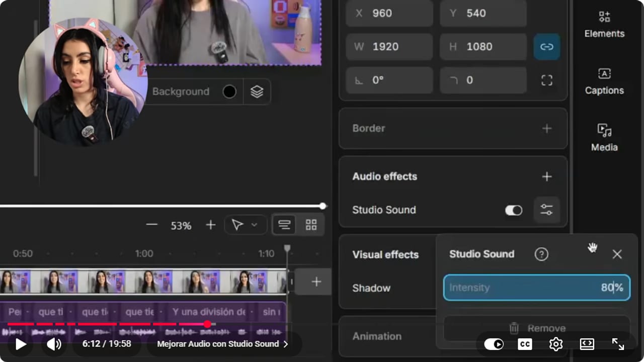Click the Studio Sound help question mark
This screenshot has height=362, width=644.
click(x=541, y=254)
